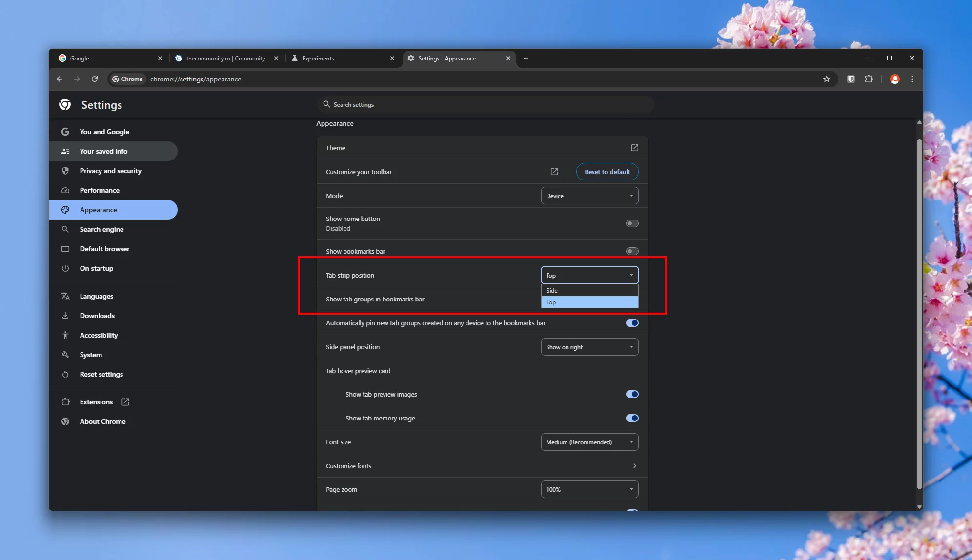Open new tab with plus icon

[526, 58]
